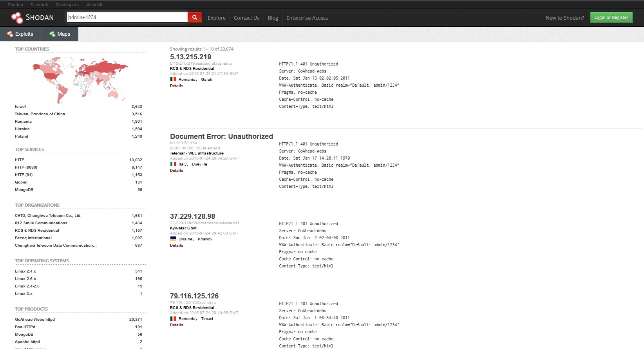The width and height of the screenshot is (644, 349).
Task: Open the Explore menu item
Action: pyautogui.click(x=217, y=18)
